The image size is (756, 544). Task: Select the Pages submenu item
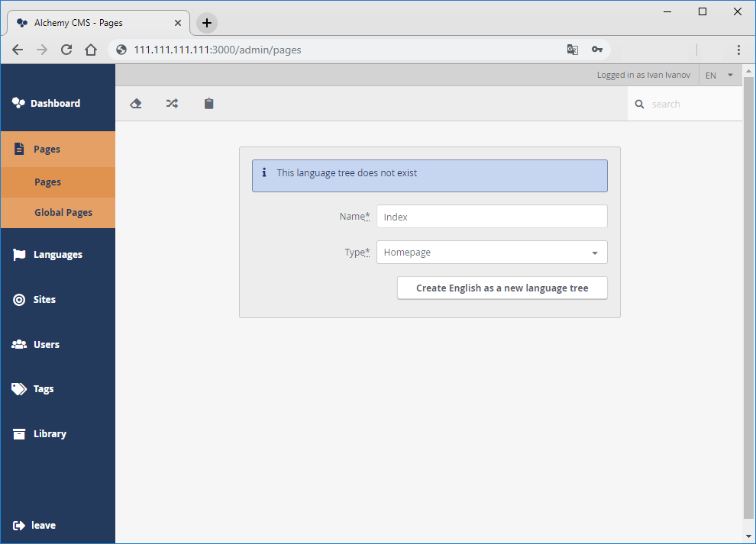tap(47, 182)
